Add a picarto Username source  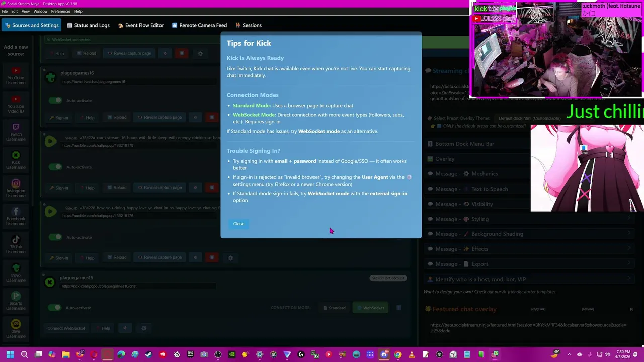(16, 302)
